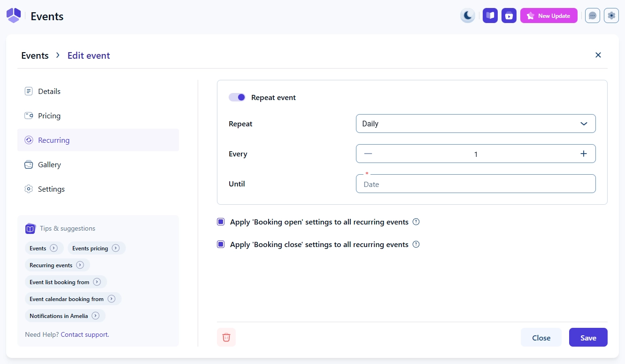Open the Gallery section
Viewport: 625px width, 364px height.
(x=49, y=164)
